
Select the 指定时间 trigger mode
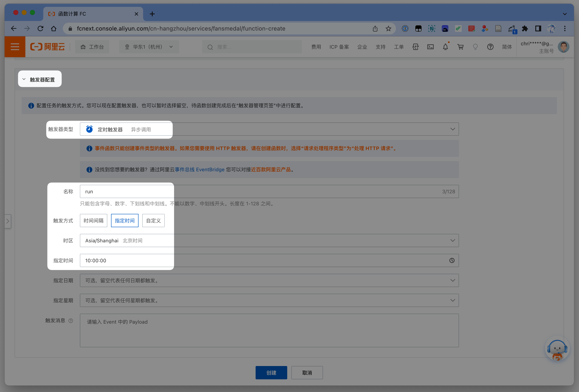125,221
